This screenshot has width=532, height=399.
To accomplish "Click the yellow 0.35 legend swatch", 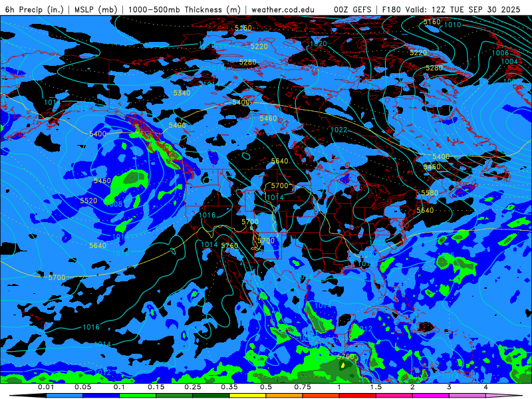I will [247, 396].
